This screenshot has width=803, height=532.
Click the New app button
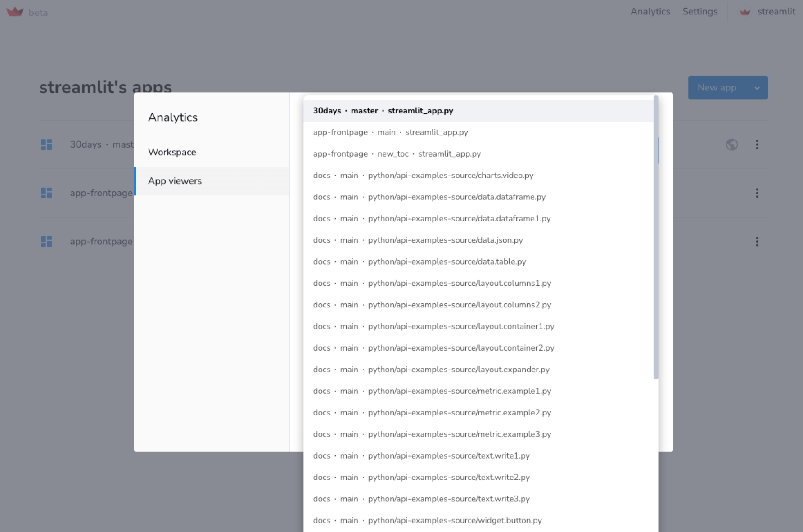click(717, 88)
